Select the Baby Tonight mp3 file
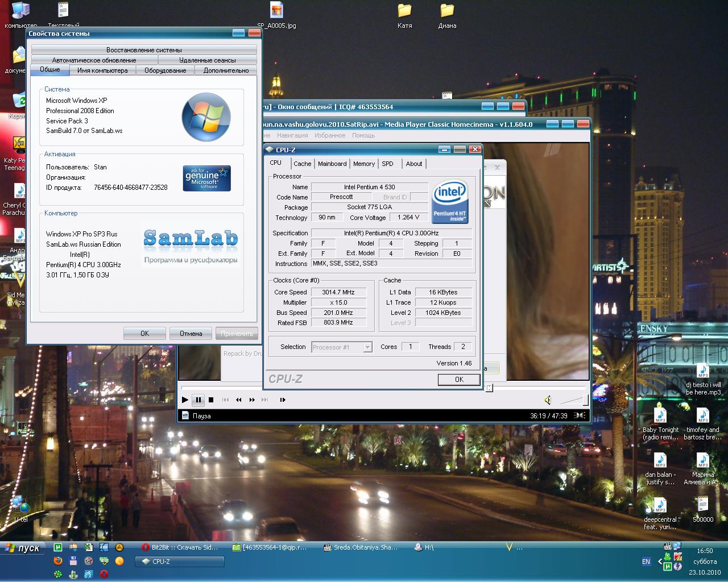 (660, 425)
